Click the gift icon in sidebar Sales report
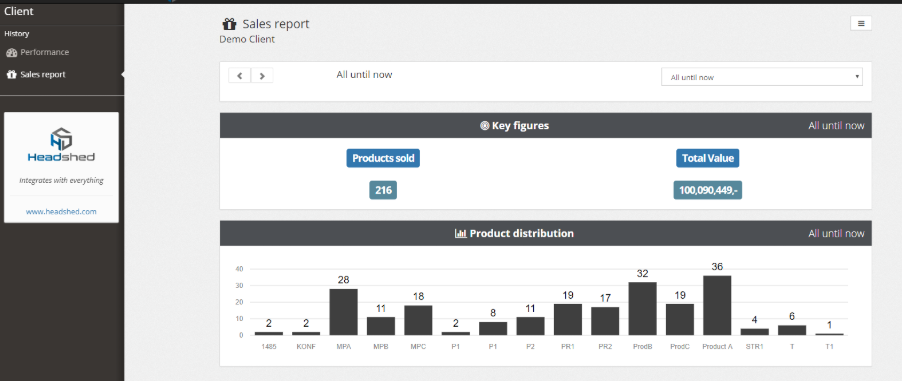The image size is (902, 381). point(12,75)
